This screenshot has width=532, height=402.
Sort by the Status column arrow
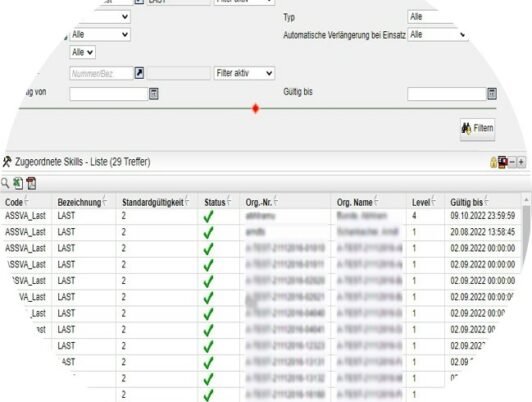[229, 202]
